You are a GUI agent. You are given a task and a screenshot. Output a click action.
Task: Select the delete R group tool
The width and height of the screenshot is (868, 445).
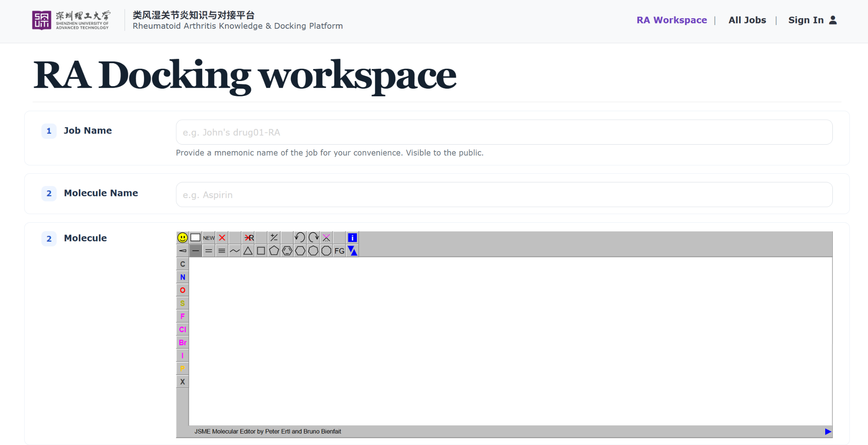(249, 238)
